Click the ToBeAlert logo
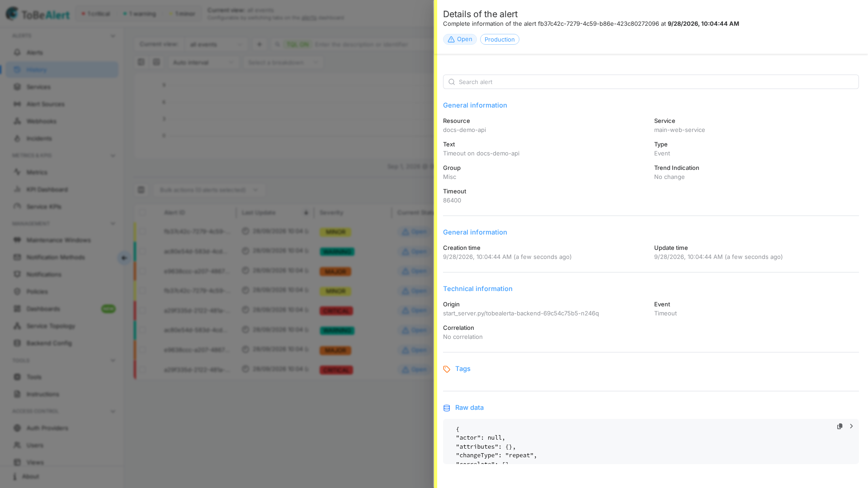The height and width of the screenshot is (488, 868). pos(38,14)
